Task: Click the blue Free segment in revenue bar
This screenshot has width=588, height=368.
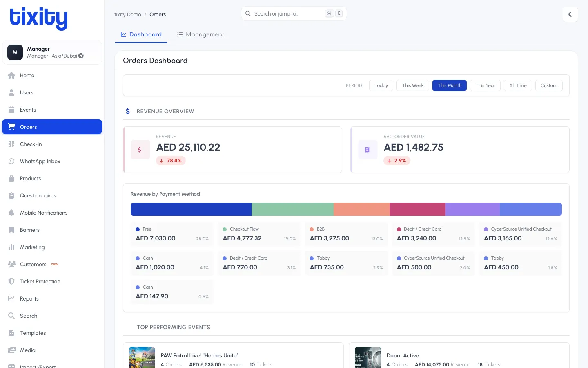Action: 191,209
